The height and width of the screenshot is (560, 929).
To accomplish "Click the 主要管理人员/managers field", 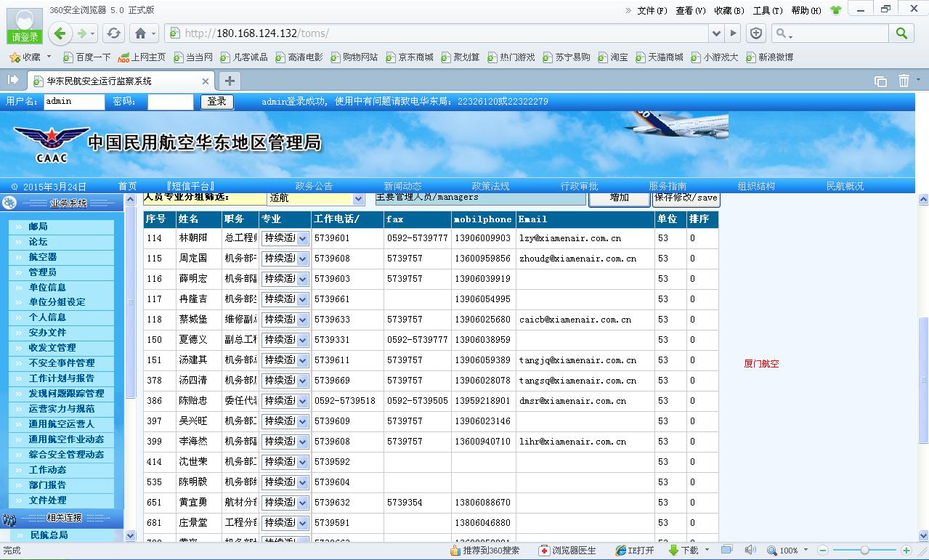I will (480, 198).
